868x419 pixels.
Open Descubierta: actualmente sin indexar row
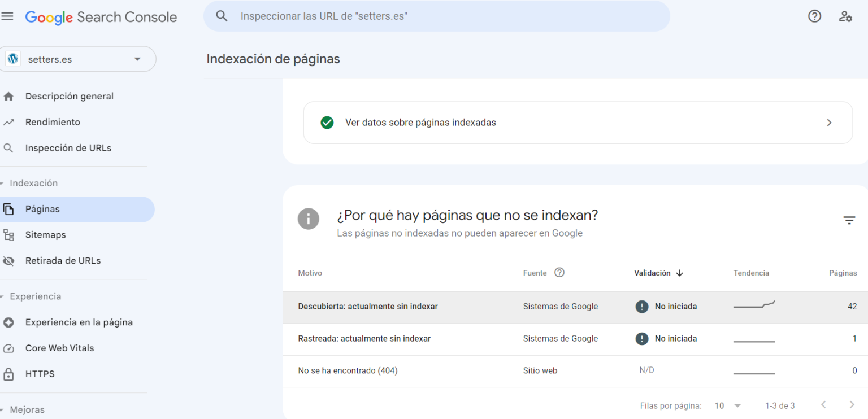[x=575, y=307]
